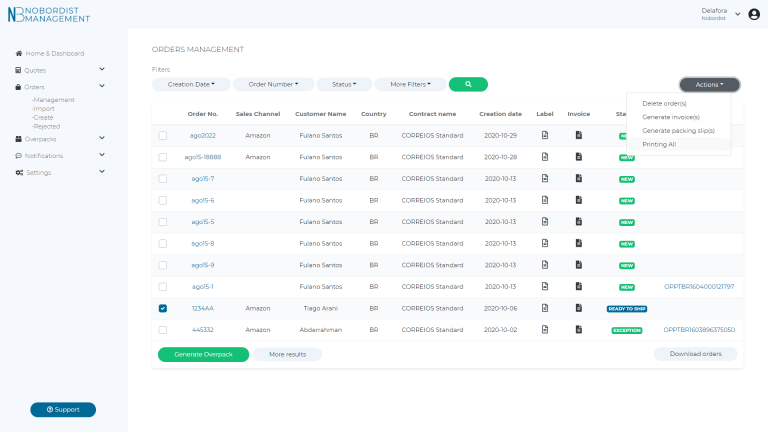Click the Download orders button
This screenshot has height=432, width=768.
(695, 354)
